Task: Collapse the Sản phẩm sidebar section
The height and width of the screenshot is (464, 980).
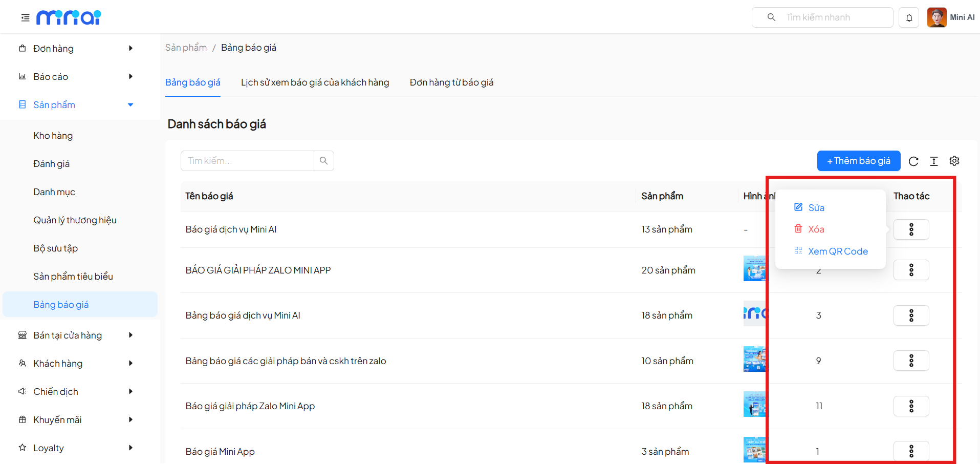Action: (x=130, y=104)
